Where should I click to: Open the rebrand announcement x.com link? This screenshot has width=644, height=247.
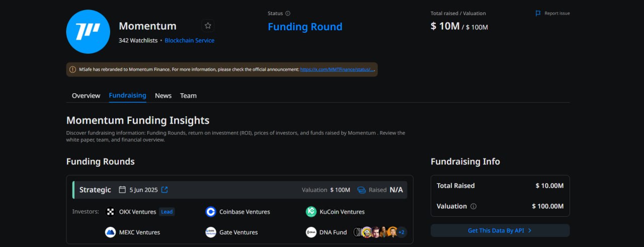[338, 70]
